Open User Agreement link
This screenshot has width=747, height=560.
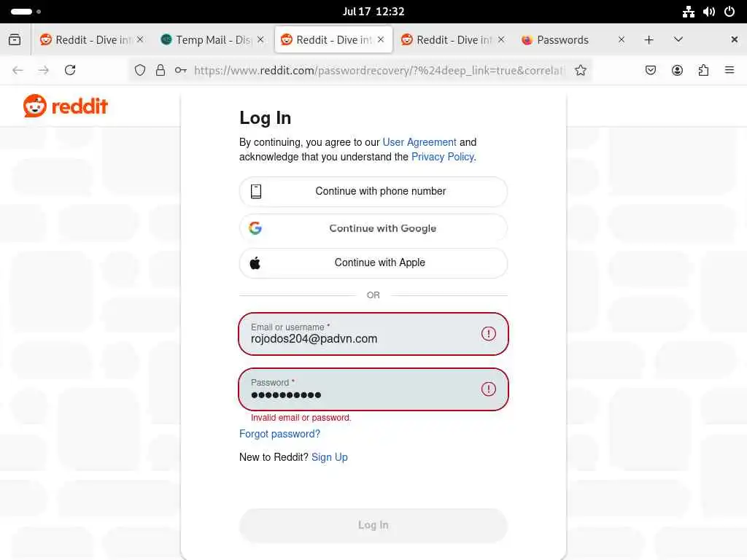tap(419, 142)
